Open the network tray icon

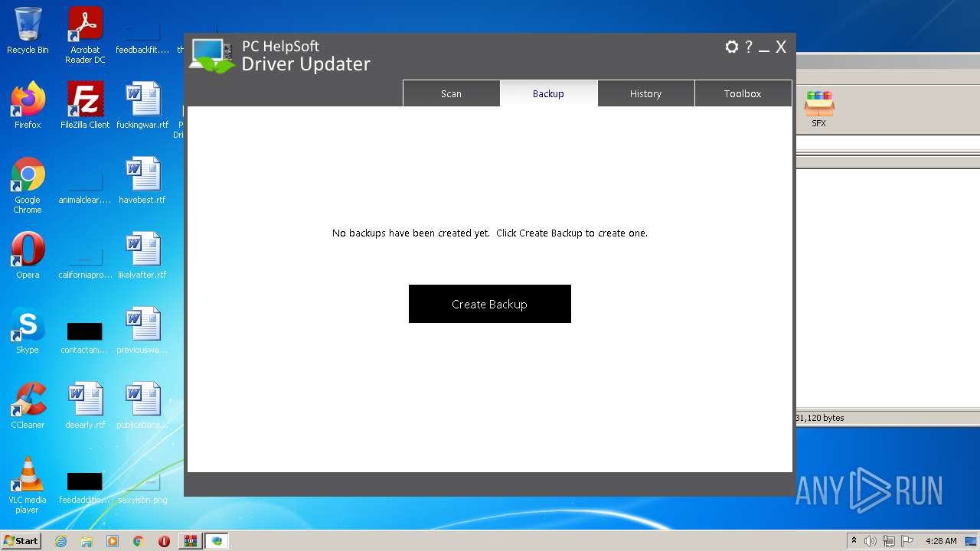click(890, 541)
